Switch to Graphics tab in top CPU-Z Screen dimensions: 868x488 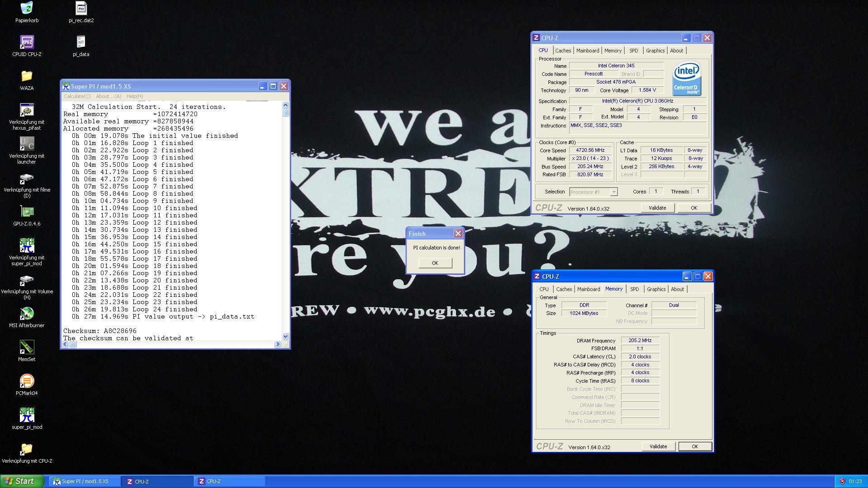click(x=655, y=51)
